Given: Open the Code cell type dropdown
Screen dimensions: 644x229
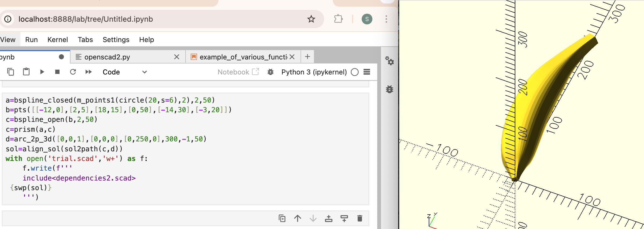Looking at the screenshot, I should click(125, 72).
